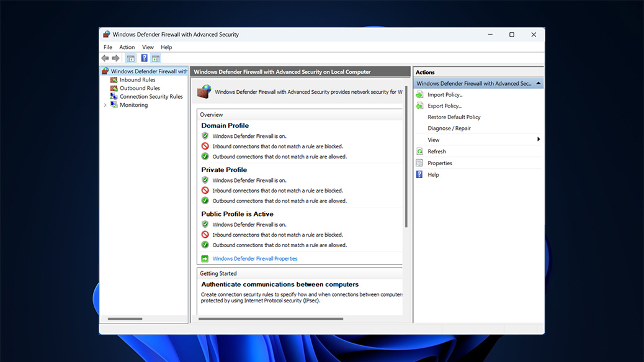Click the brick wall globe icon in overview
This screenshot has height=362, width=644.
[204, 91]
